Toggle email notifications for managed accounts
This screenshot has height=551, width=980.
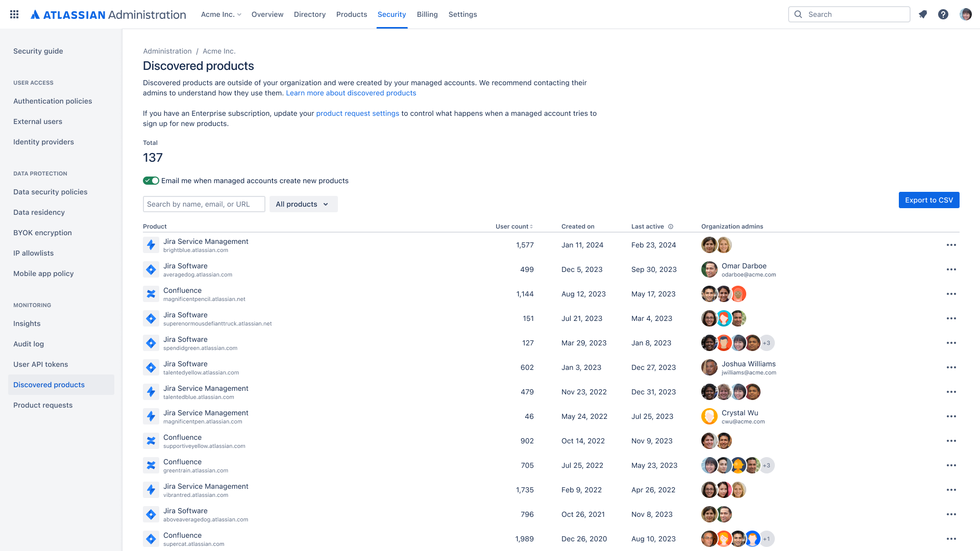point(150,180)
